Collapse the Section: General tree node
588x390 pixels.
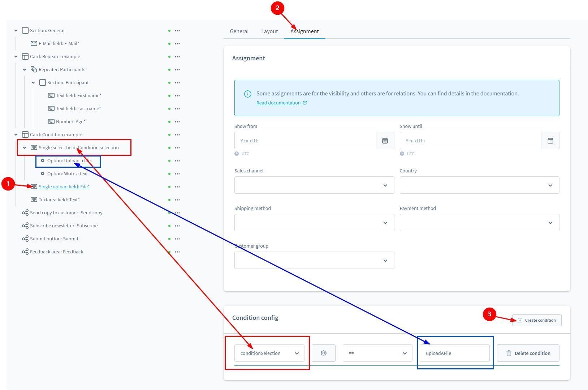click(x=16, y=31)
